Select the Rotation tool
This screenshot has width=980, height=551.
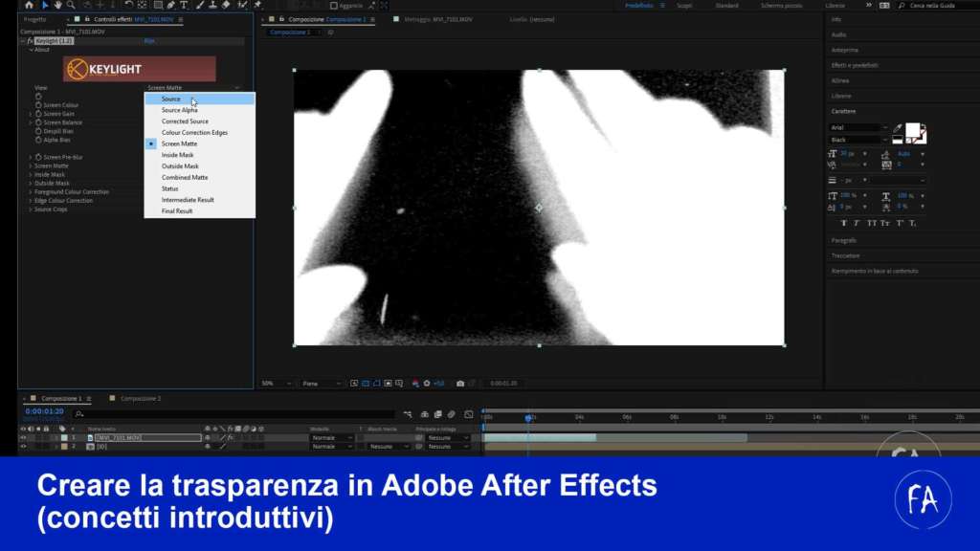(129, 5)
